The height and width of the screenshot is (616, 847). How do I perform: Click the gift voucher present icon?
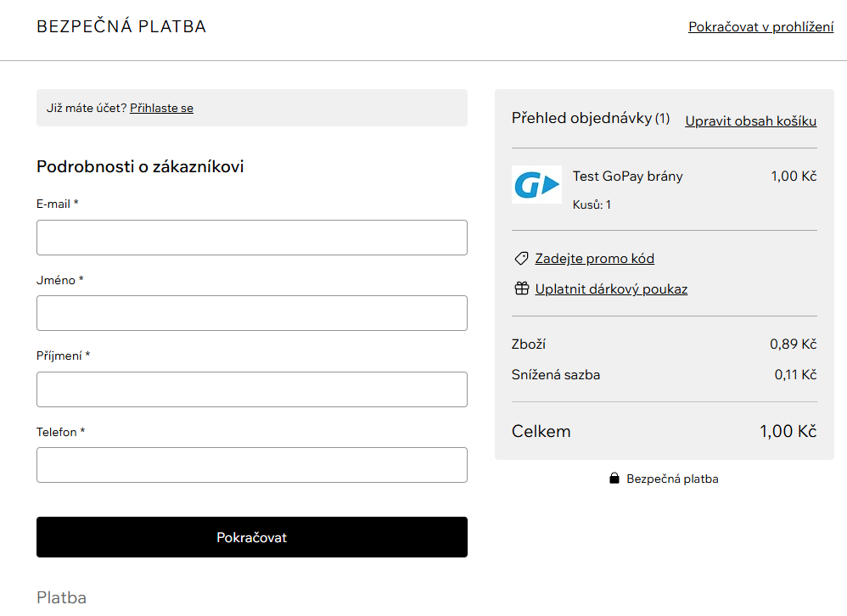[521, 288]
